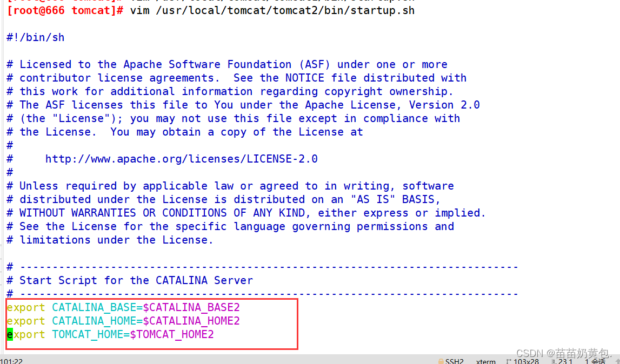Image resolution: width=620 pixels, height=364 pixels.
Task: Click the #!/bin/sh shebang line
Action: click(x=36, y=38)
